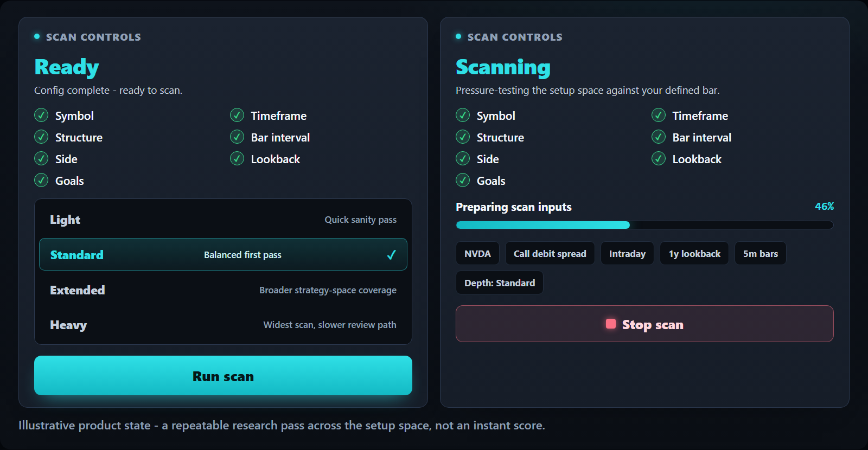Start the scan with Run scan
Viewport: 868px width, 450px height.
click(x=223, y=376)
